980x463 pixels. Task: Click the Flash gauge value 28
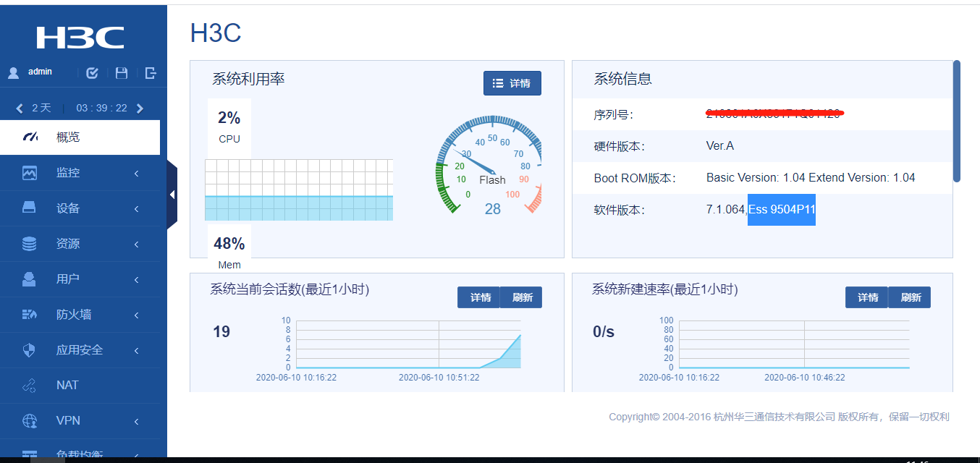click(493, 209)
